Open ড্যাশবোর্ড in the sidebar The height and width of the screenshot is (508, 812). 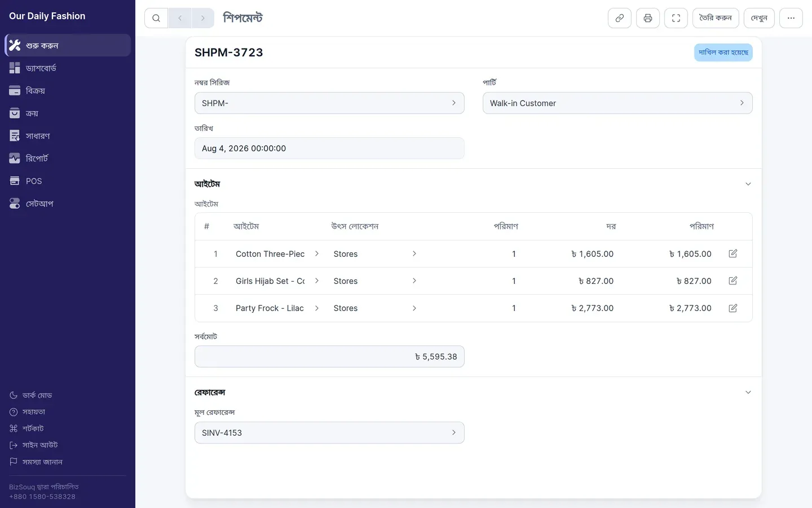click(x=68, y=68)
